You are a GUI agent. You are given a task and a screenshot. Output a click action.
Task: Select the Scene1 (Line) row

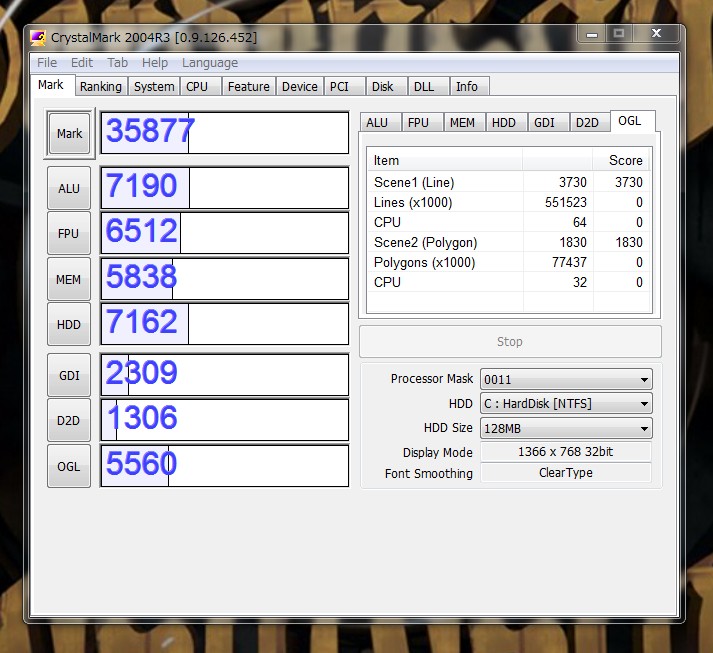coord(509,182)
